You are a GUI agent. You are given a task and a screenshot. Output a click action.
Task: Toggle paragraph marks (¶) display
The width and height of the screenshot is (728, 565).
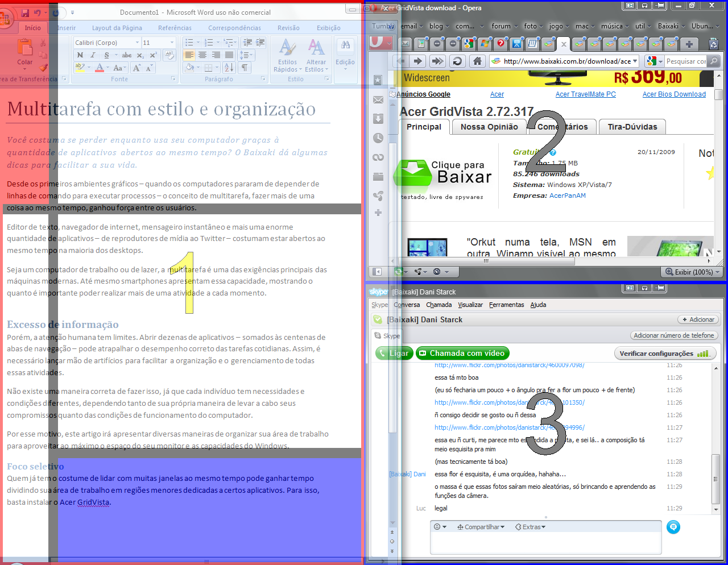coord(245,68)
